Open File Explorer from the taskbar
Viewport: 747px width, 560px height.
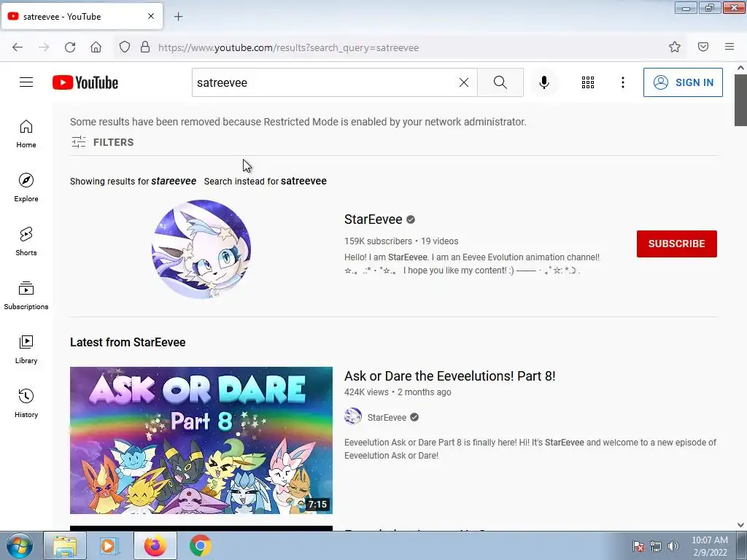point(65,545)
